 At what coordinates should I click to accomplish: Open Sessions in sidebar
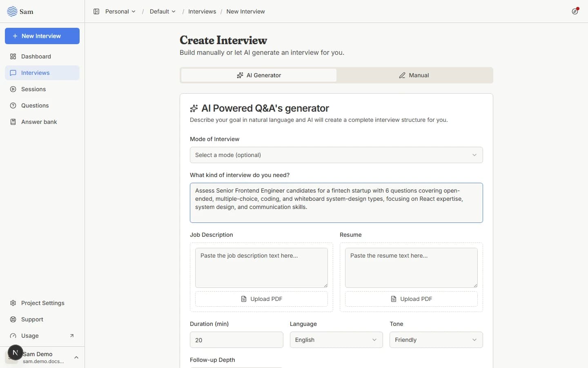pos(42,89)
